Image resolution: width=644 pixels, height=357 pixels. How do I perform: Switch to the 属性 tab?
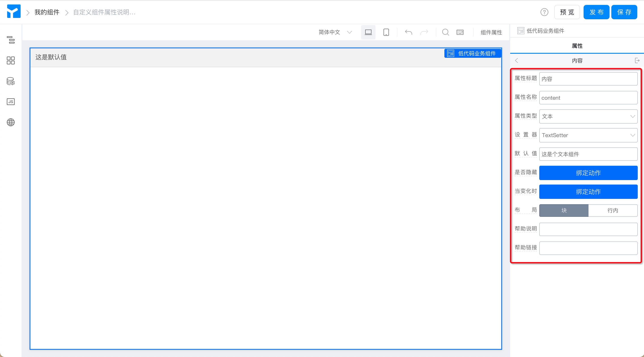click(577, 46)
